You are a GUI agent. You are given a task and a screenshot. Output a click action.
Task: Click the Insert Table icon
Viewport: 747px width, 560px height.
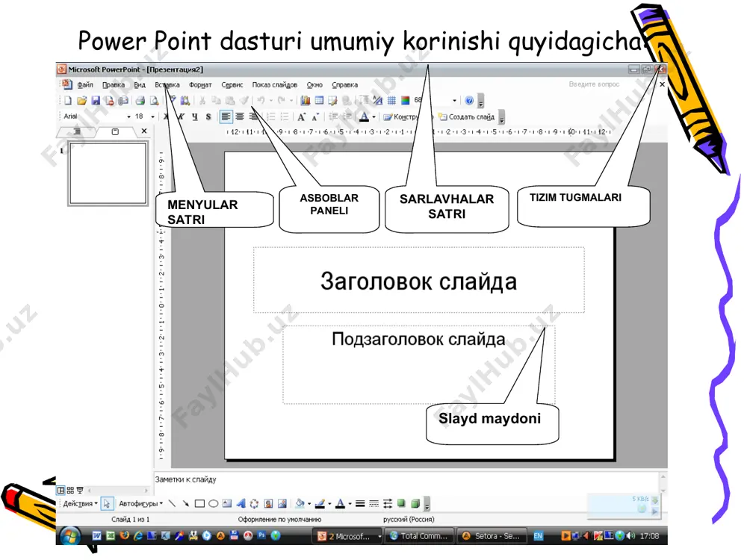coord(319,101)
